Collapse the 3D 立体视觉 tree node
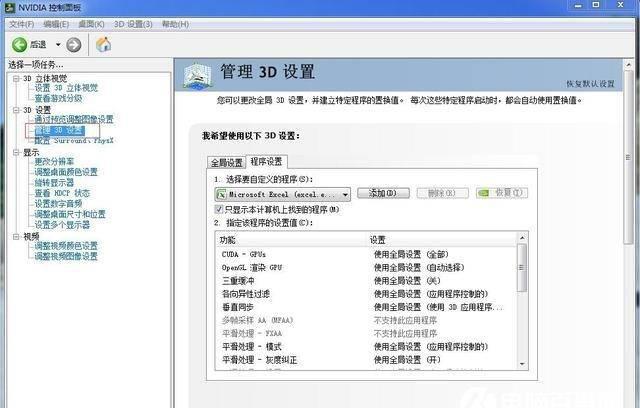This screenshot has width=640, height=408. [16, 78]
